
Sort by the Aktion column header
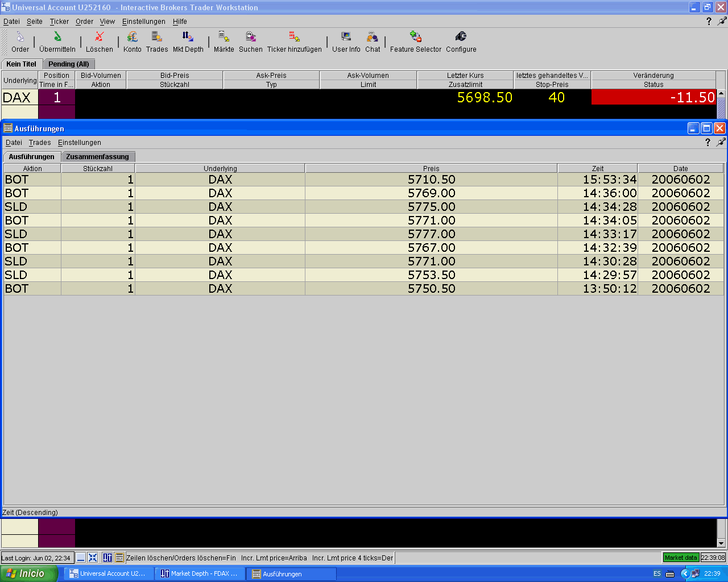pos(32,168)
